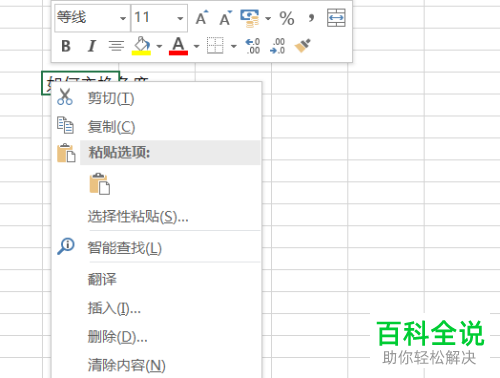
Task: Expand the fill color dropdown arrow
Action: pos(159,46)
